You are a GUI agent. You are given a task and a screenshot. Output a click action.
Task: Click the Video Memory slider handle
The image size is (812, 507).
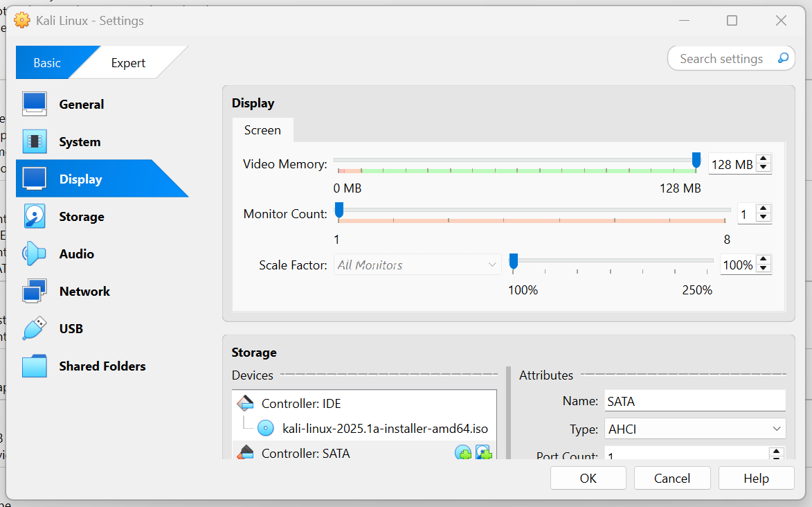[696, 161]
